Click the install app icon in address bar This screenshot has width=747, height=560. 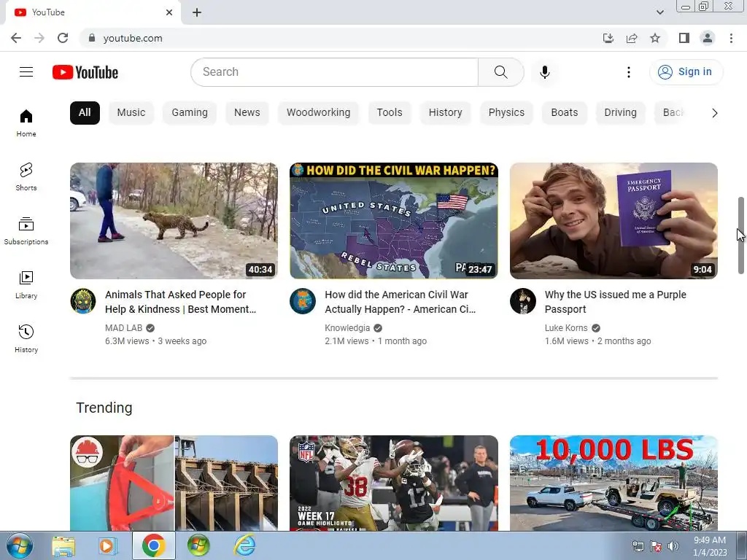608,38
